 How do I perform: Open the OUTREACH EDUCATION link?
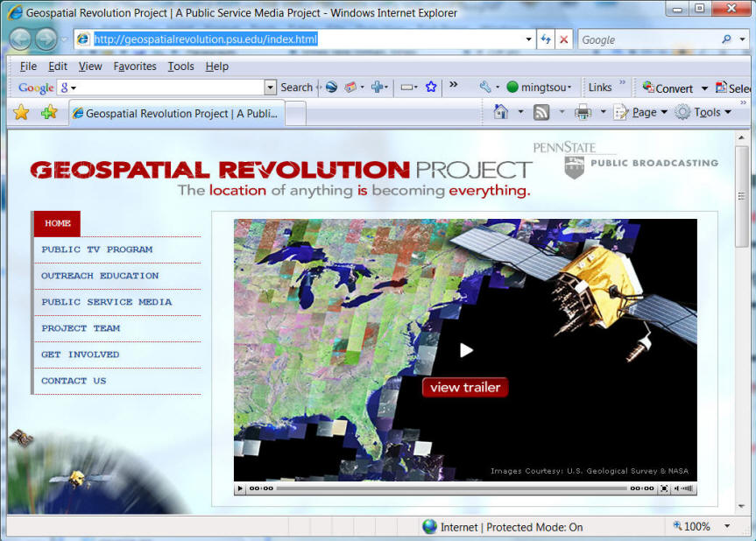click(100, 276)
